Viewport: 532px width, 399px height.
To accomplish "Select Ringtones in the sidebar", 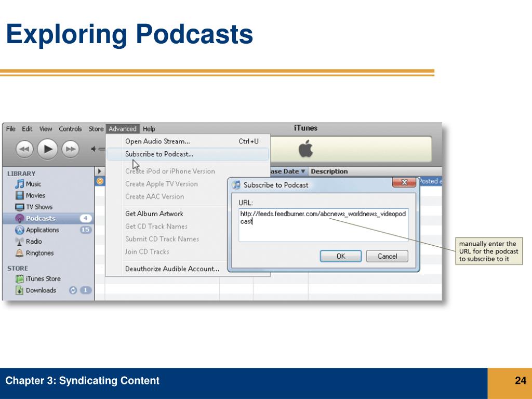I will 48,253.
